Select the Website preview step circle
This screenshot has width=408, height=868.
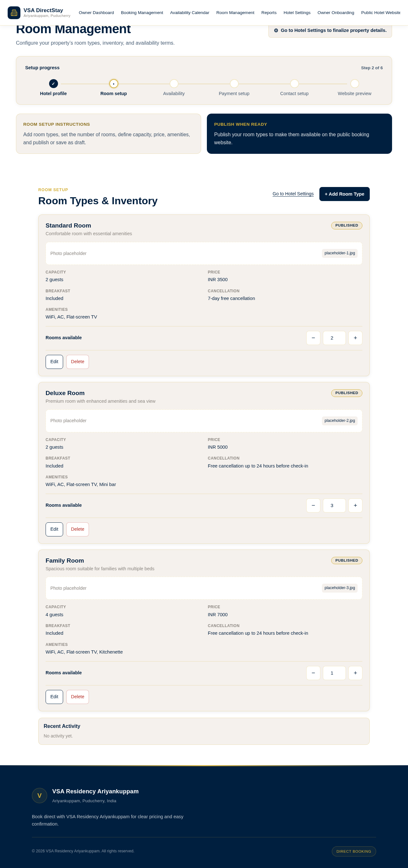coord(354,84)
